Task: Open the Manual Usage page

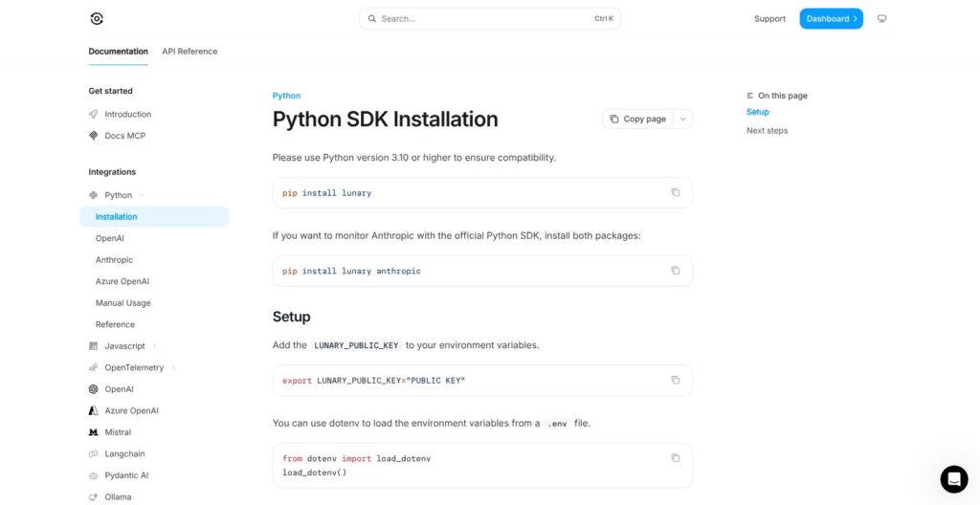Action: pos(123,303)
